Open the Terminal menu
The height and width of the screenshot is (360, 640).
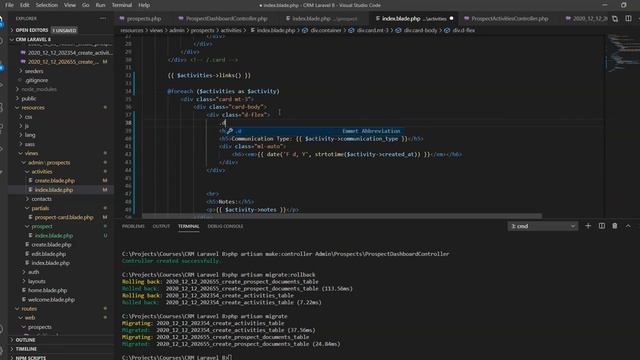coord(122,5)
